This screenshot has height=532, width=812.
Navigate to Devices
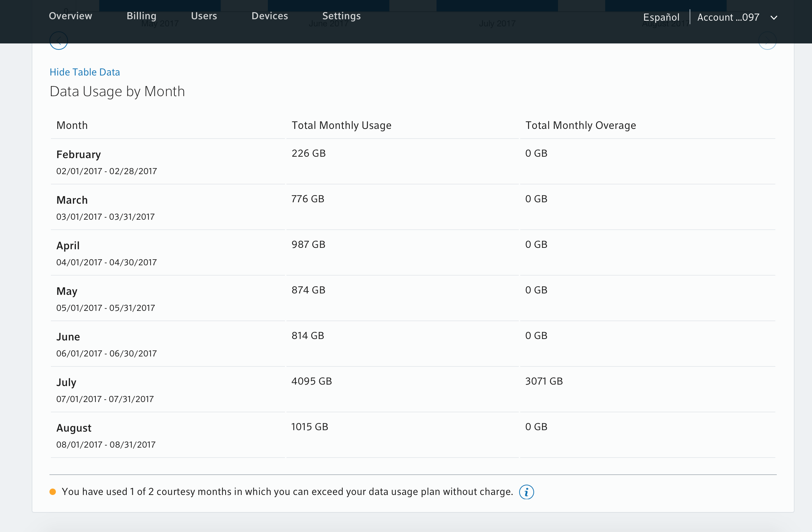(x=269, y=16)
